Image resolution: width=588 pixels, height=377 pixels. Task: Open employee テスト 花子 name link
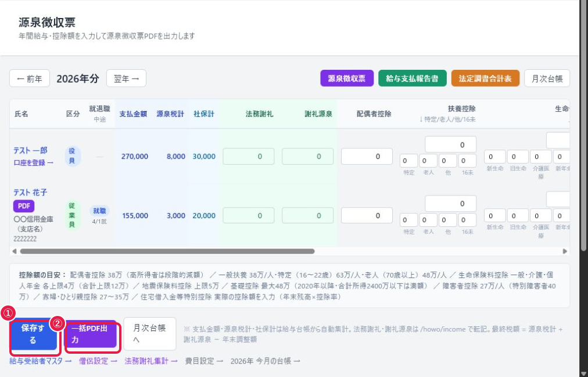(30, 192)
